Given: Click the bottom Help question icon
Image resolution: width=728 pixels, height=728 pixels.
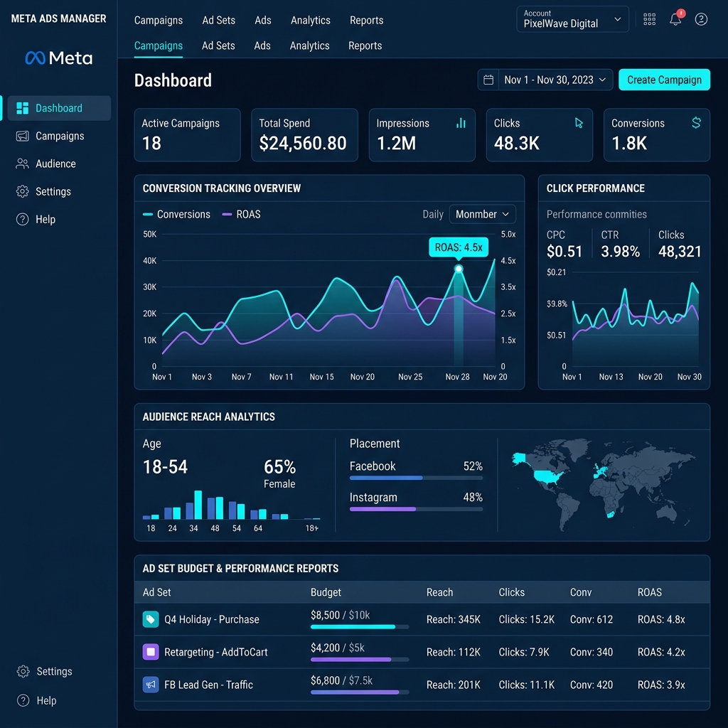Looking at the screenshot, I should 23,700.
